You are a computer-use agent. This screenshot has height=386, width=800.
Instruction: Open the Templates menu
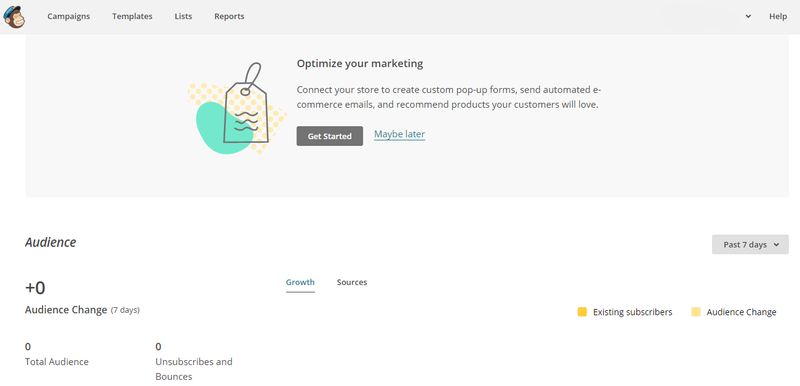click(132, 16)
